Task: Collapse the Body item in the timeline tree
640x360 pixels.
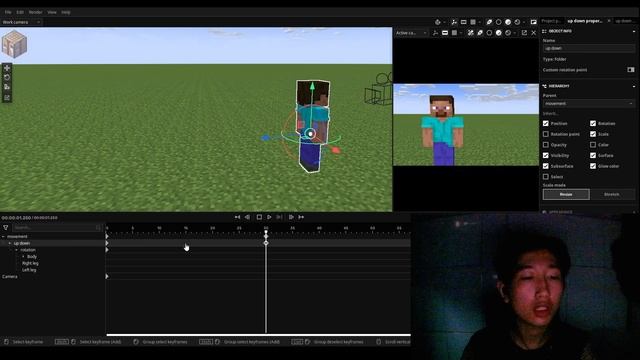Action: coord(23,257)
